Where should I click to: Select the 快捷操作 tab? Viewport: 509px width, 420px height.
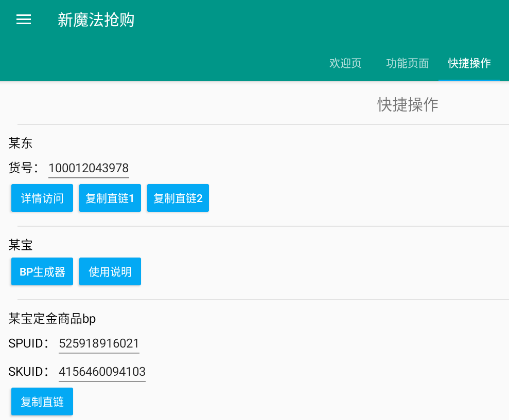point(469,63)
